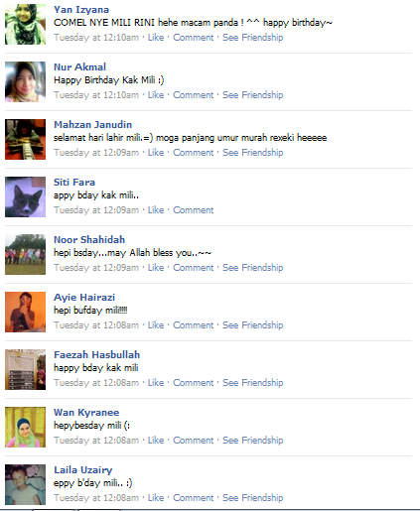Open Siti Fara's cat avatar
This screenshot has width=420, height=511.
(x=25, y=196)
